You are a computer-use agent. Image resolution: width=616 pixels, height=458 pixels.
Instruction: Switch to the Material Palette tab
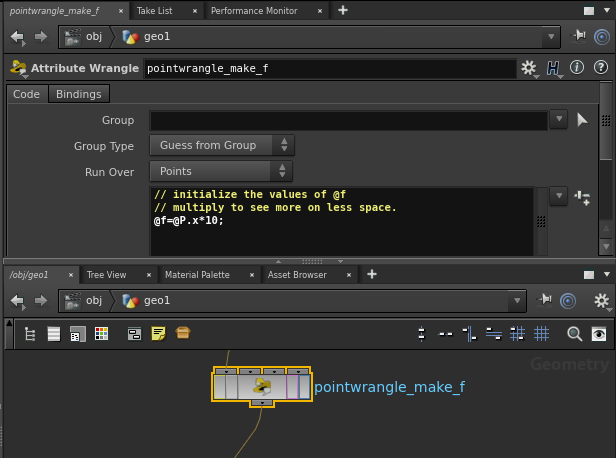click(x=197, y=274)
